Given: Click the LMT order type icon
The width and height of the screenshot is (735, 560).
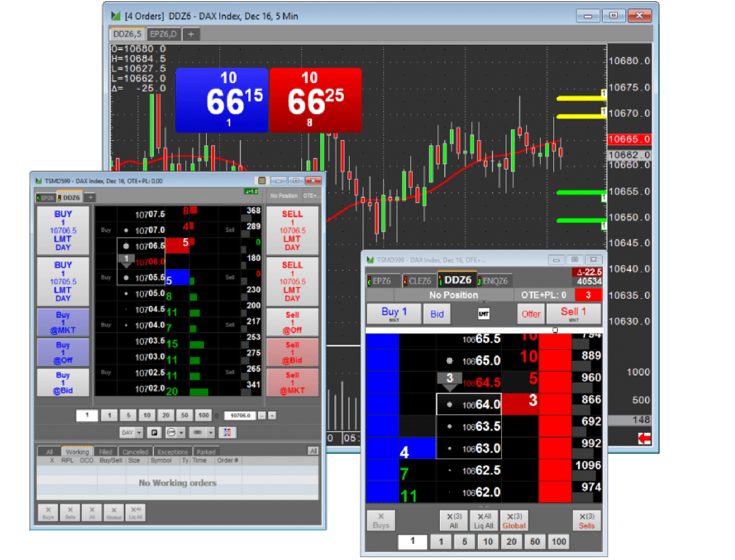Looking at the screenshot, I should pyautogui.click(x=483, y=314).
